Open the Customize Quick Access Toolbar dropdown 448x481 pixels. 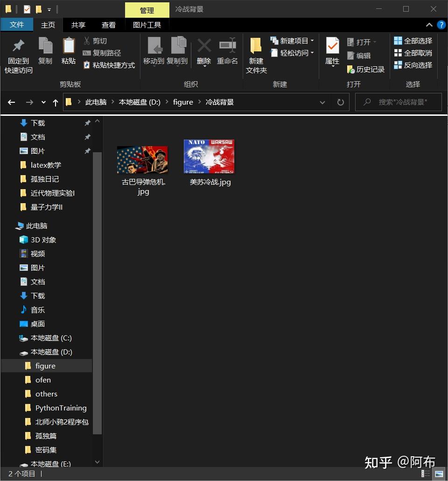pyautogui.click(x=49, y=10)
